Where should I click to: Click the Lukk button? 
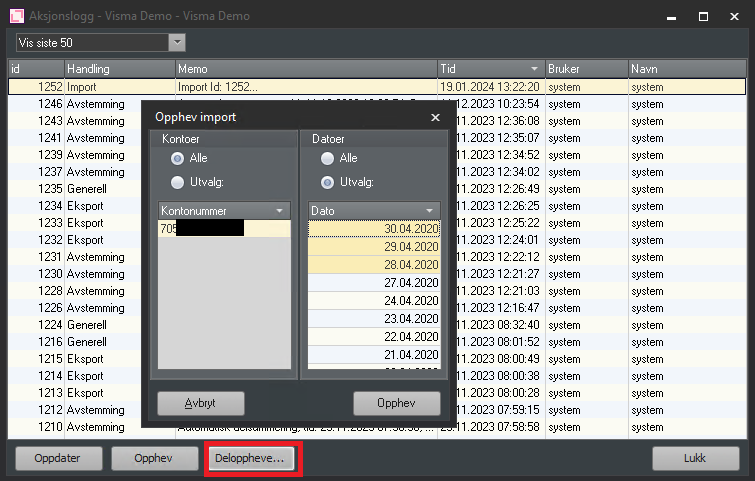(694, 459)
